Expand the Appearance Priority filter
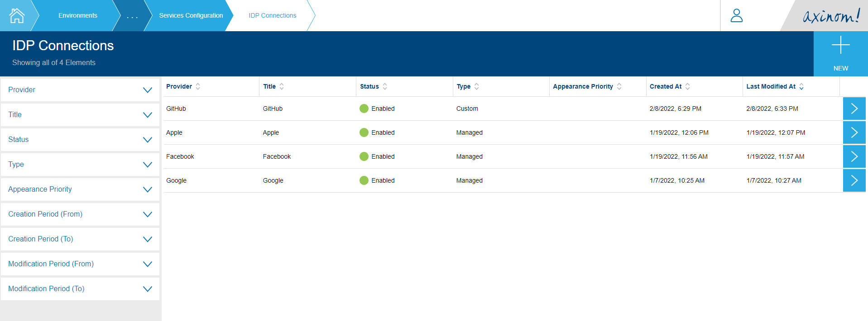868x321 pixels. [147, 189]
